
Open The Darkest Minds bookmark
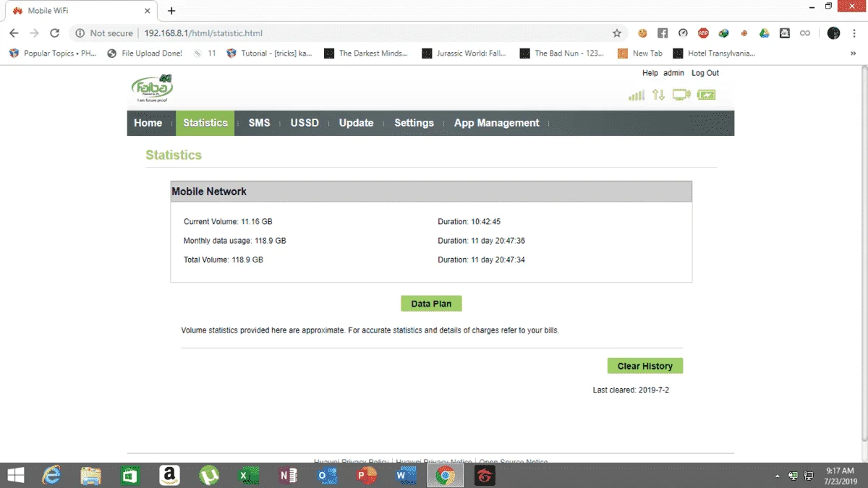366,53
